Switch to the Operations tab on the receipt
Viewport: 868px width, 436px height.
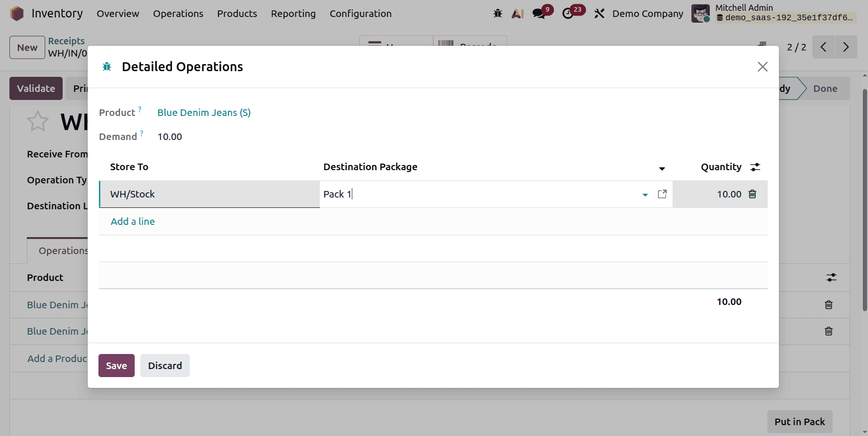(64, 250)
